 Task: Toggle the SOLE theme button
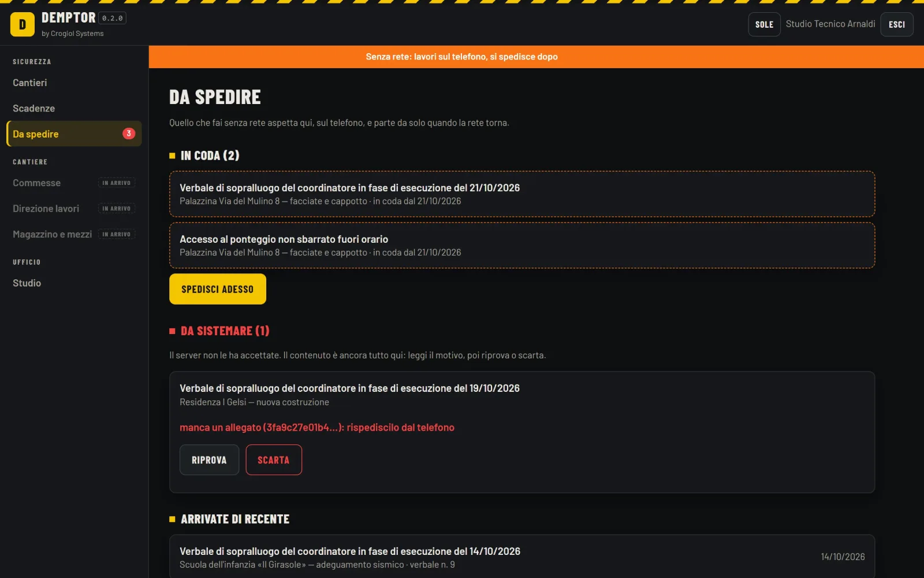pos(764,24)
